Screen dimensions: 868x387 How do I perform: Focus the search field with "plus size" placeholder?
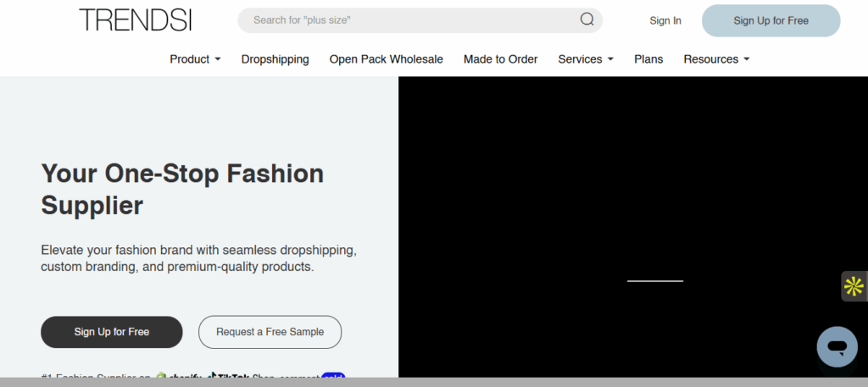point(407,20)
